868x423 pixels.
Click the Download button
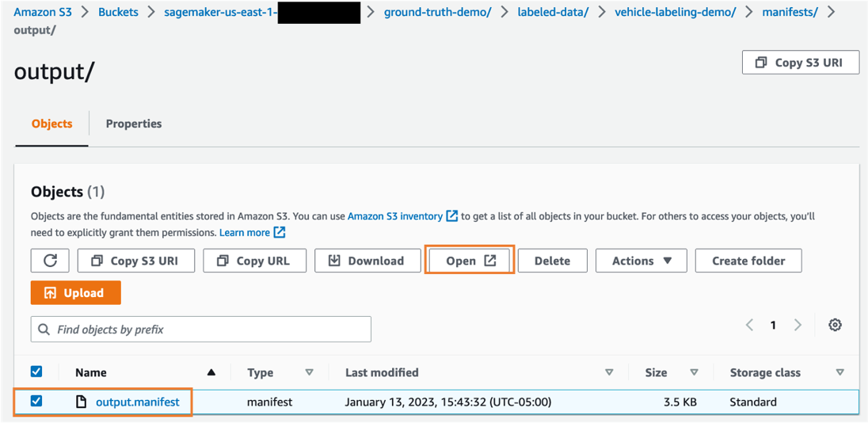(367, 261)
